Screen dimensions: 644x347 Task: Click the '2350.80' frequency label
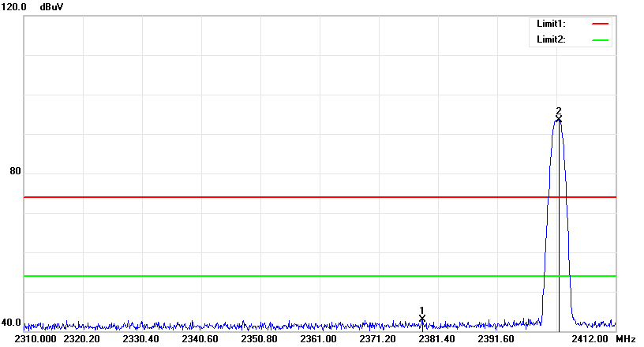(x=259, y=339)
